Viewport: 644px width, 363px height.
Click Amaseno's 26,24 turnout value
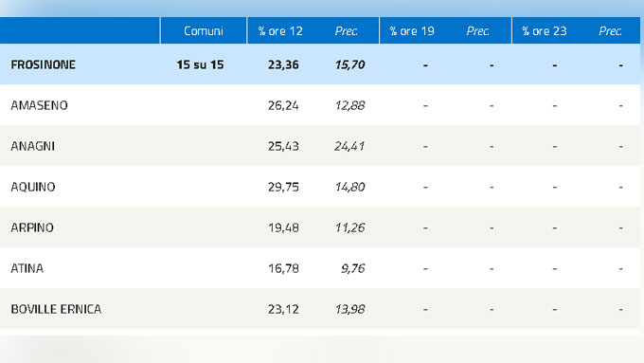[x=283, y=105]
